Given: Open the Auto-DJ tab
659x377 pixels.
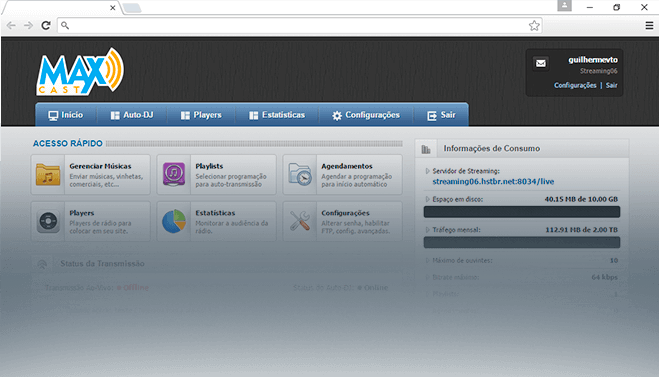Looking at the screenshot, I should 132,115.
